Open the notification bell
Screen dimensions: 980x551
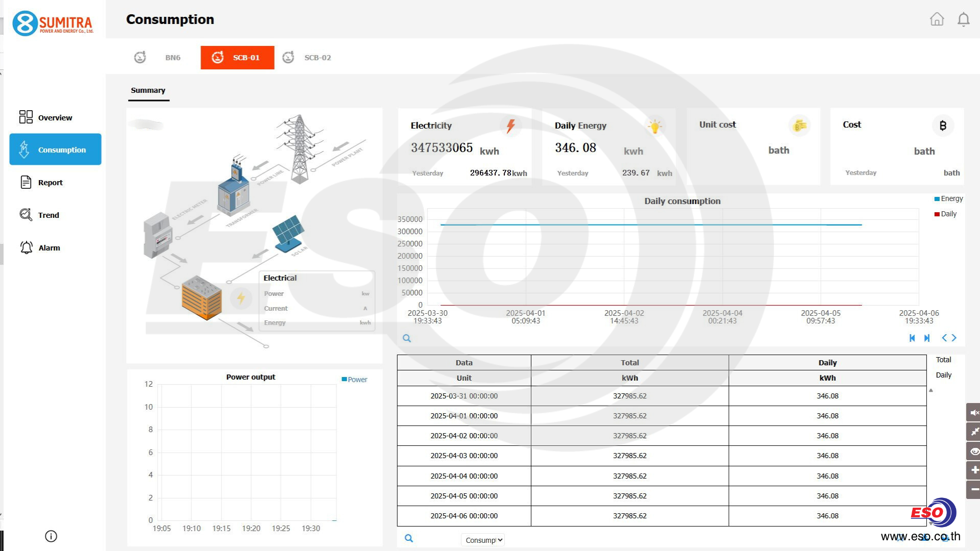[x=963, y=19]
